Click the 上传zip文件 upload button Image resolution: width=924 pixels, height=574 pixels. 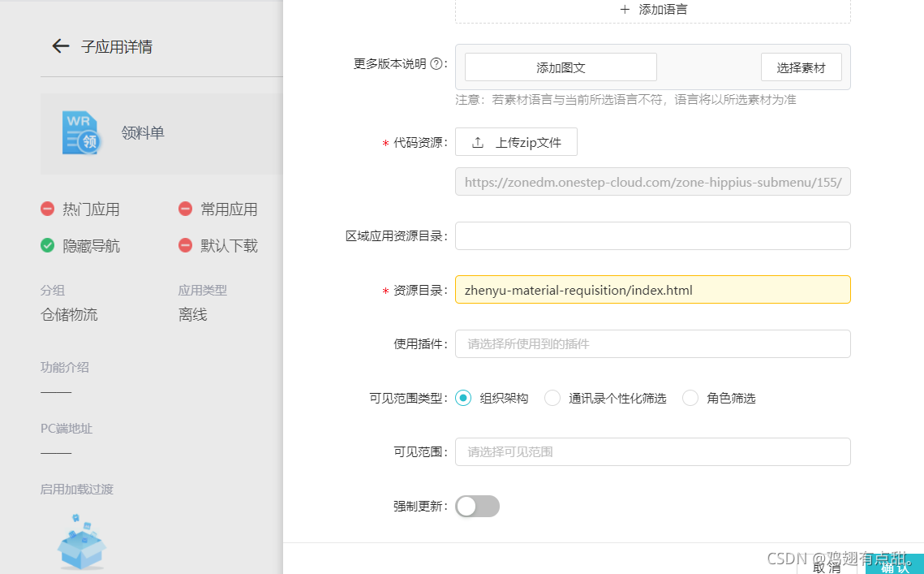click(x=516, y=142)
